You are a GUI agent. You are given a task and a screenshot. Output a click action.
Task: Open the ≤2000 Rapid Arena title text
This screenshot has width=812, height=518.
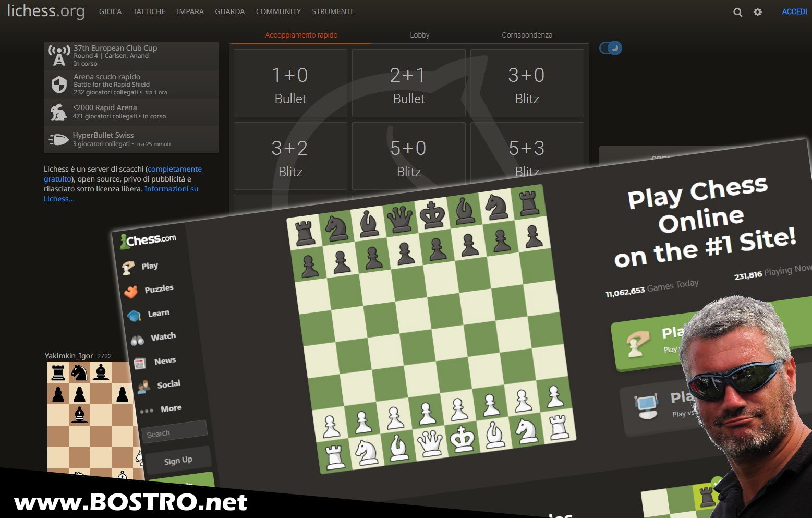105,107
